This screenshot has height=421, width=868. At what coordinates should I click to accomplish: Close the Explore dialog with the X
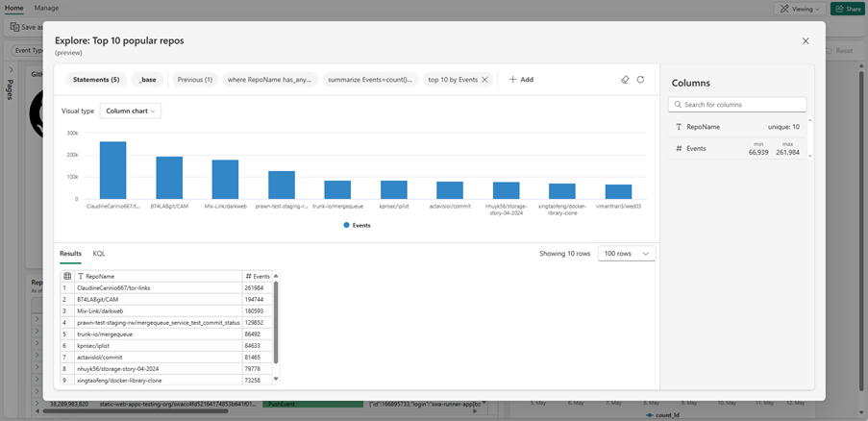pyautogui.click(x=806, y=41)
